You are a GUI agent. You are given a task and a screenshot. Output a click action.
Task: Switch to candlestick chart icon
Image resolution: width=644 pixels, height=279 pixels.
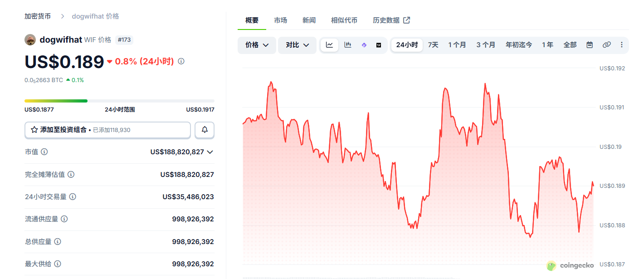click(348, 45)
